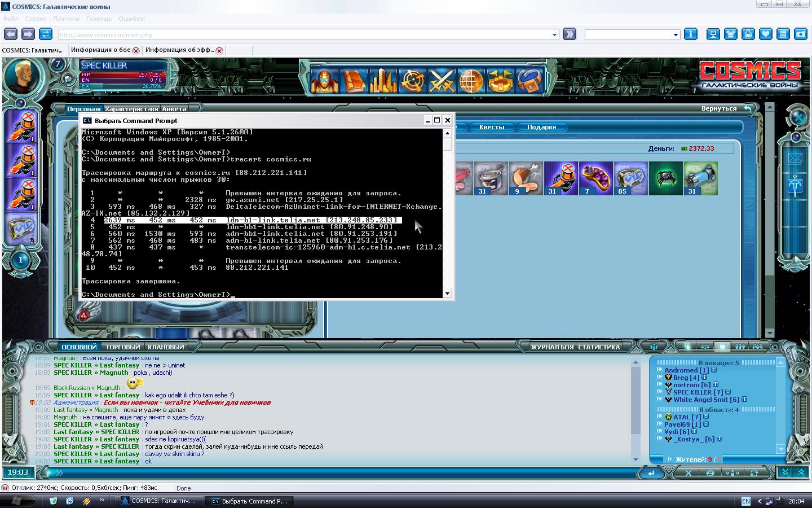Open the Файл menu
812x508 pixels.
[11, 19]
